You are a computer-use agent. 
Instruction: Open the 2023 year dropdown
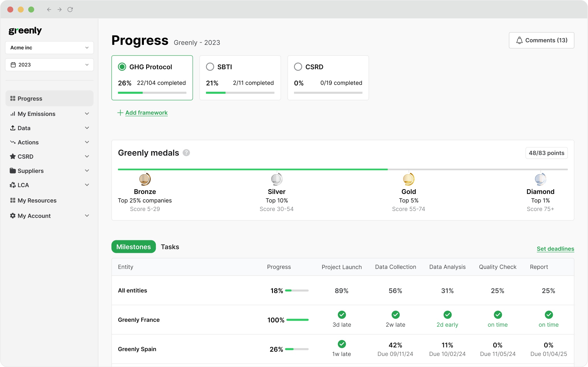coord(49,65)
